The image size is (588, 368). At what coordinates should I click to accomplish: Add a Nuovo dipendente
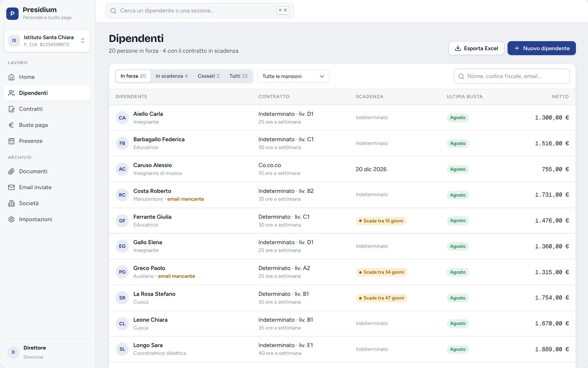click(x=542, y=48)
